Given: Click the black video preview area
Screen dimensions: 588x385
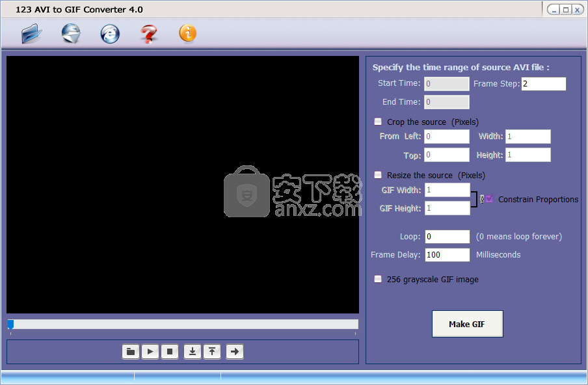Looking at the screenshot, I should click(x=183, y=185).
